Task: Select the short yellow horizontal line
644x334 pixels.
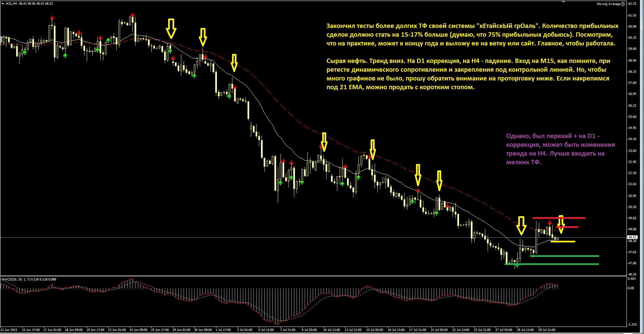Action: tap(563, 241)
